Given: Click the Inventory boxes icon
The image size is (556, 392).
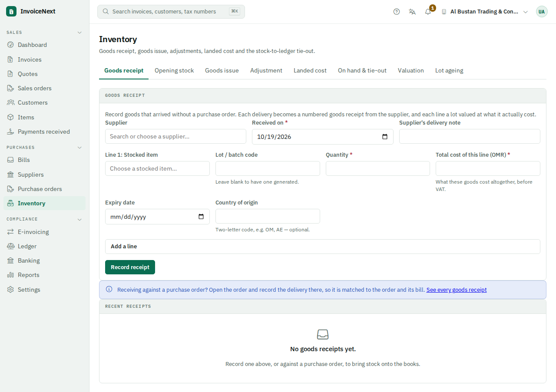Looking at the screenshot, I should pyautogui.click(x=10, y=203).
